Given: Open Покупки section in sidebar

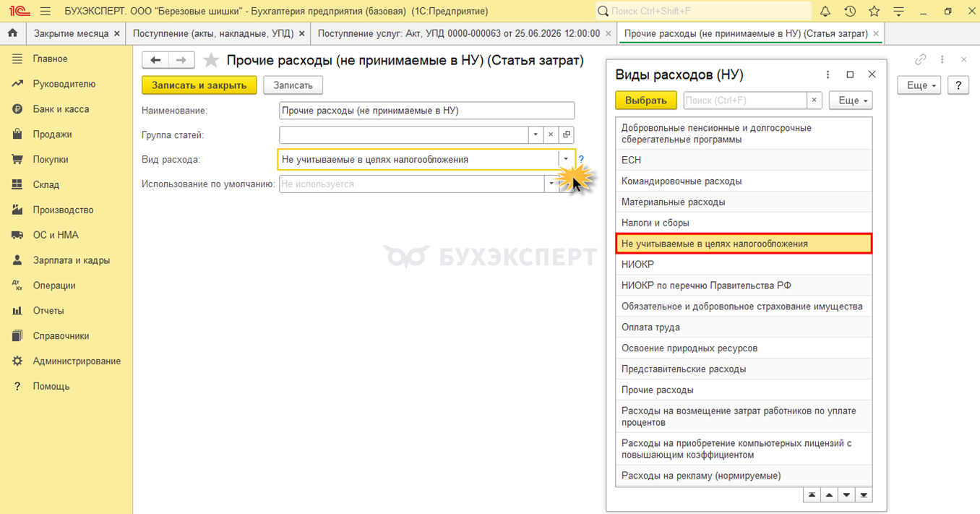Looking at the screenshot, I should click(66, 160).
